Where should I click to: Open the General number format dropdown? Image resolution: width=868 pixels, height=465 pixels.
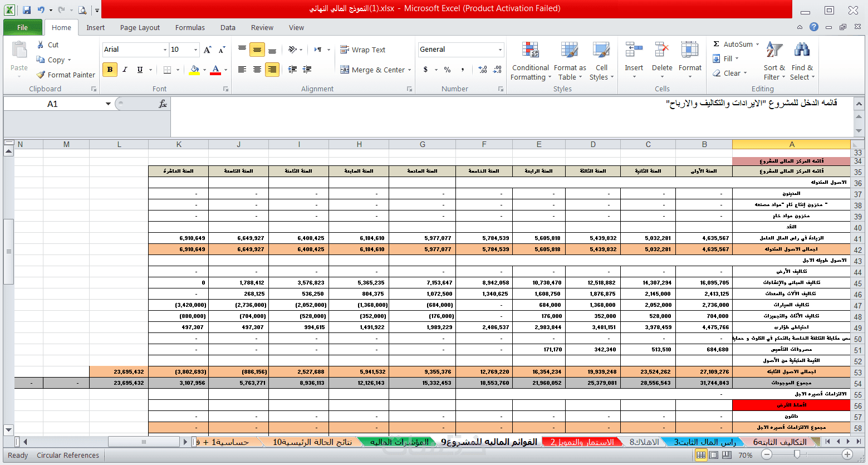[x=500, y=50]
